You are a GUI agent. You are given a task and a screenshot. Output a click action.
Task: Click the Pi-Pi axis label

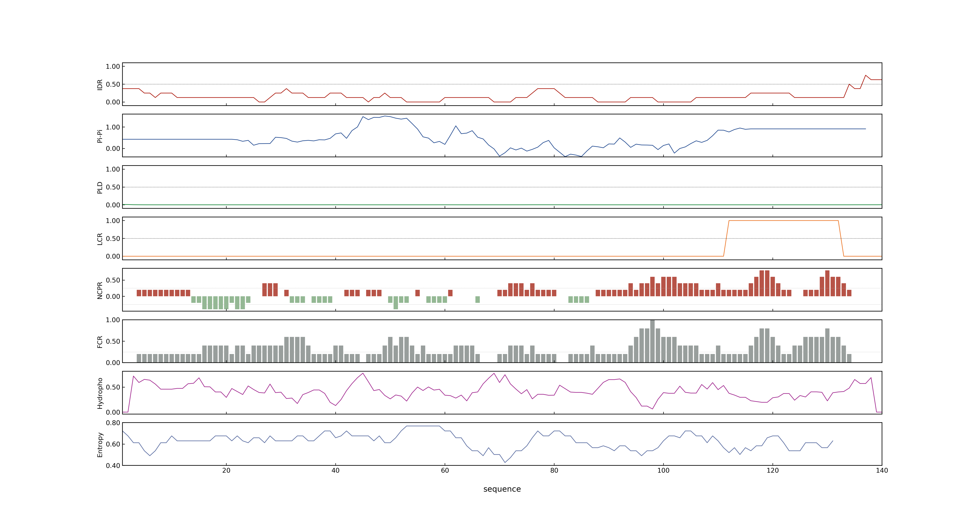tap(100, 136)
